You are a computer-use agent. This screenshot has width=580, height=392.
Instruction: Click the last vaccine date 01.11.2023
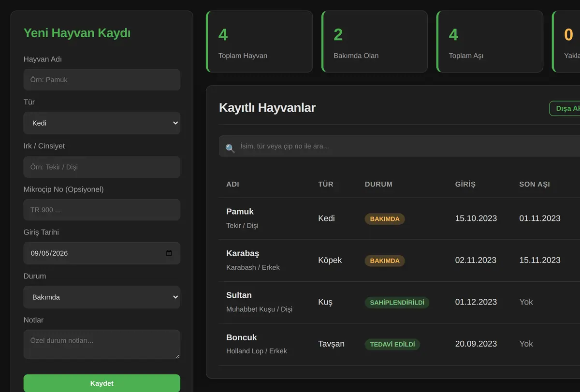pos(540,218)
